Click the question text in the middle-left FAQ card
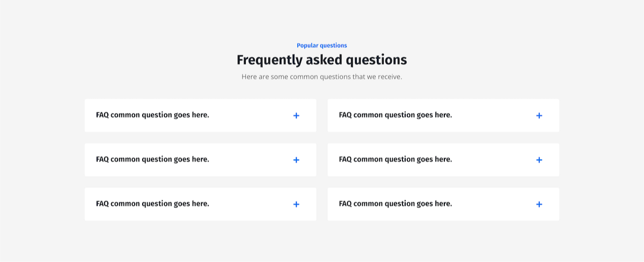The width and height of the screenshot is (644, 262). (x=152, y=160)
